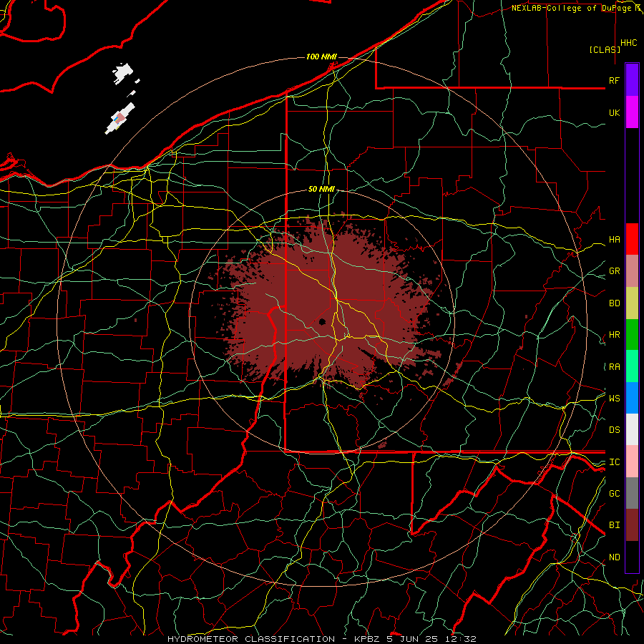Image resolution: width=644 pixels, height=644 pixels.
Task: Click the GR legend color swatch
Action: point(632,271)
